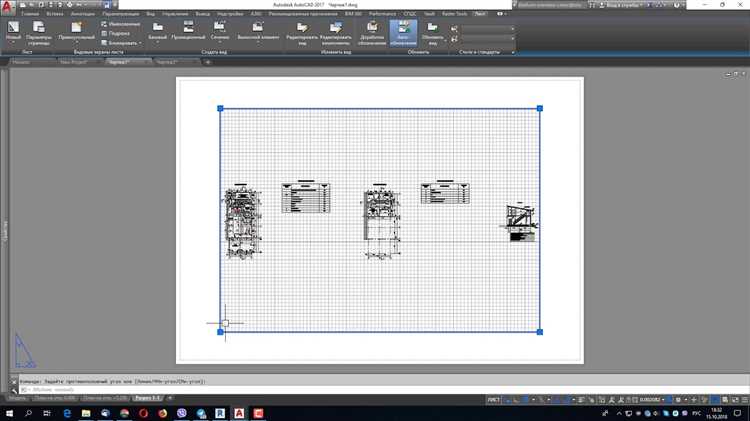
Task: Select the Базовый (Base) view tool
Action: tap(157, 31)
